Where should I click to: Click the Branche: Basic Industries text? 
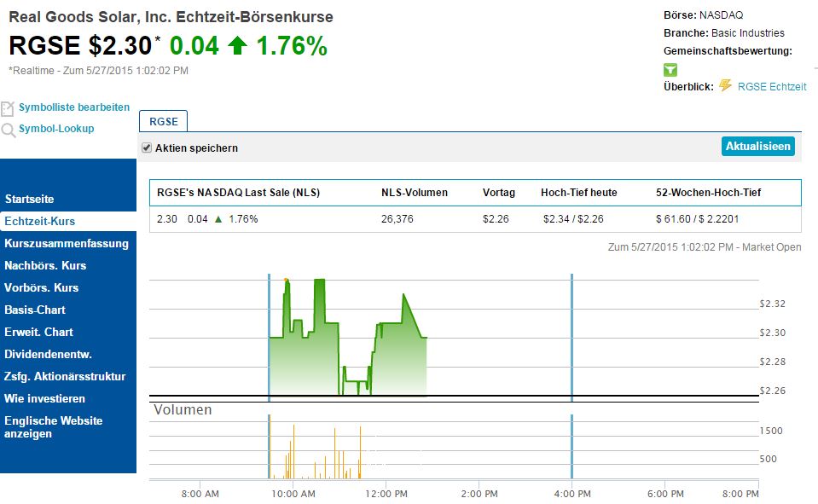pyautogui.click(x=724, y=33)
